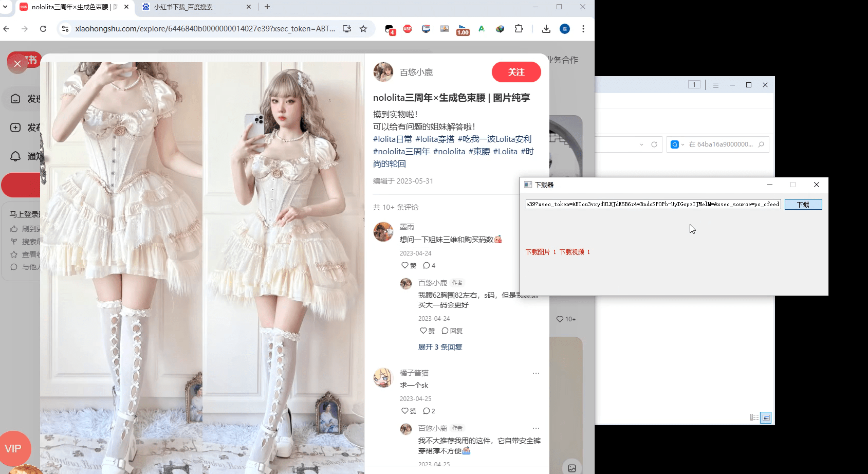
Task: Switch the downloader to details list view
Action: point(755,417)
